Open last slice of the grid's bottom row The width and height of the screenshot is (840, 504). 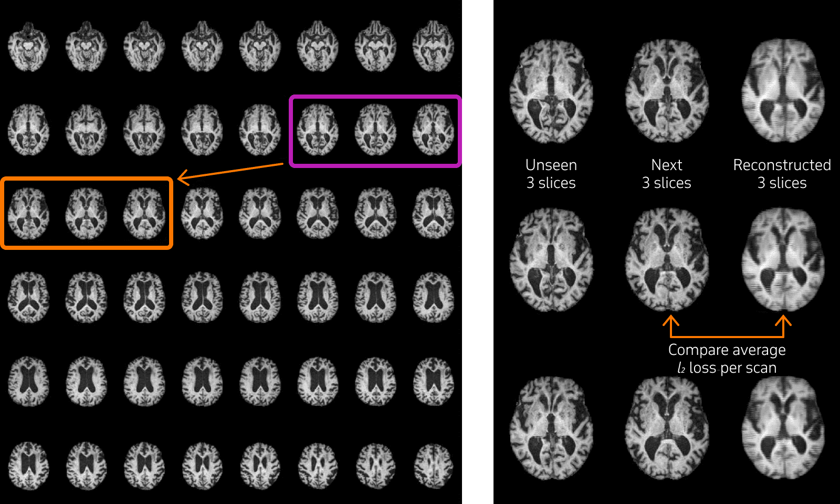point(433,465)
